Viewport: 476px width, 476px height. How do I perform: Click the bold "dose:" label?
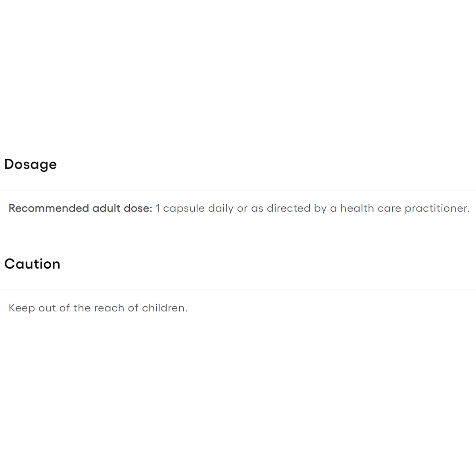click(x=138, y=208)
